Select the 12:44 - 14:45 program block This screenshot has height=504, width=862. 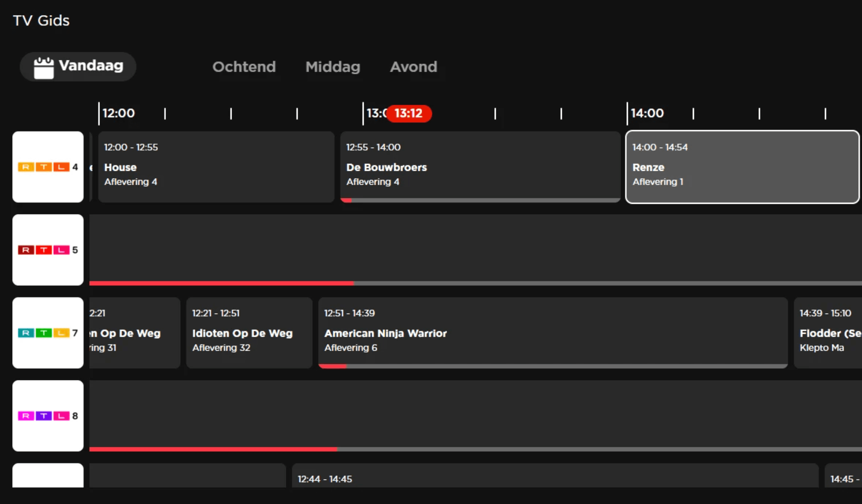tap(555, 475)
